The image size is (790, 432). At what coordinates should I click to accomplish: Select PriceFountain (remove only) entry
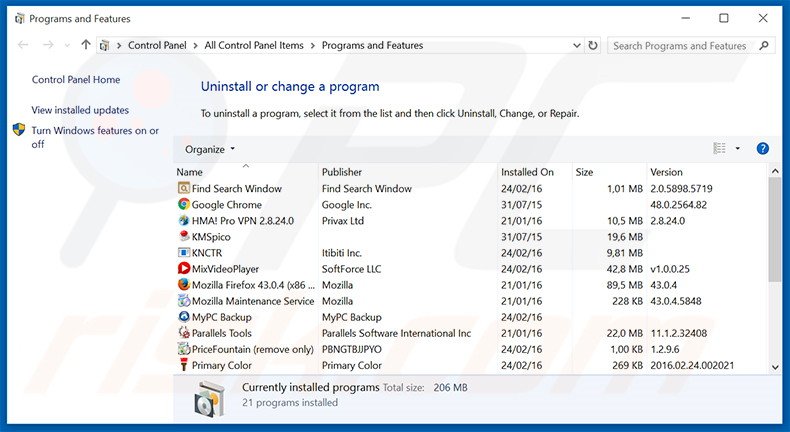252,349
